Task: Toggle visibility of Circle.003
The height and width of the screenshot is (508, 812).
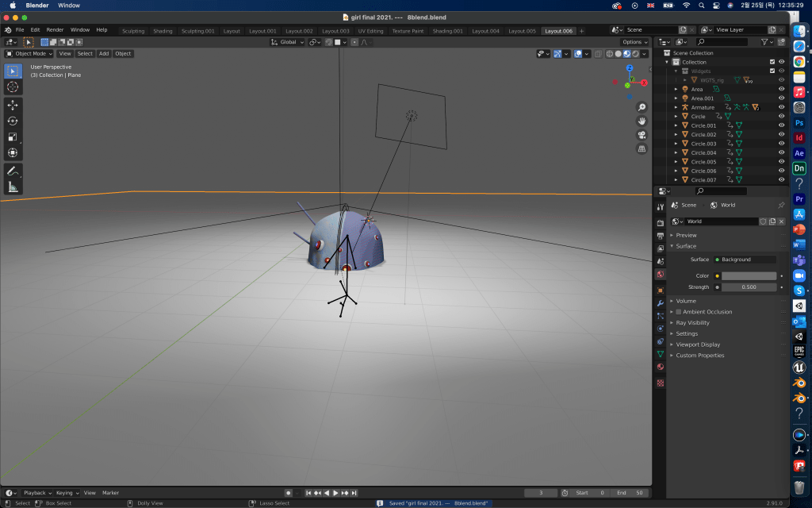Action: click(781, 144)
